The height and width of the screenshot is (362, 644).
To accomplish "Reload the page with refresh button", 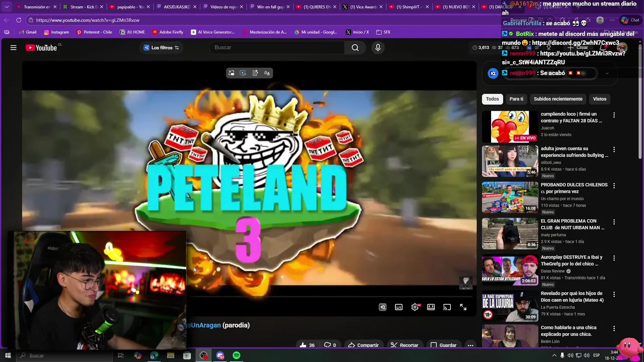I will [19, 20].
